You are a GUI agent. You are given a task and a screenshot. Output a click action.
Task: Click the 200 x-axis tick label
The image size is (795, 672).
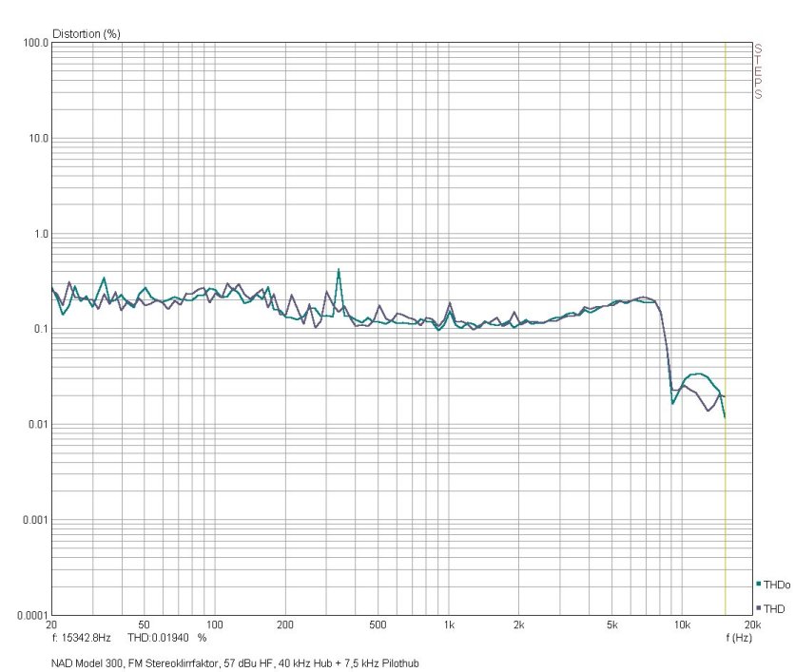(x=285, y=624)
